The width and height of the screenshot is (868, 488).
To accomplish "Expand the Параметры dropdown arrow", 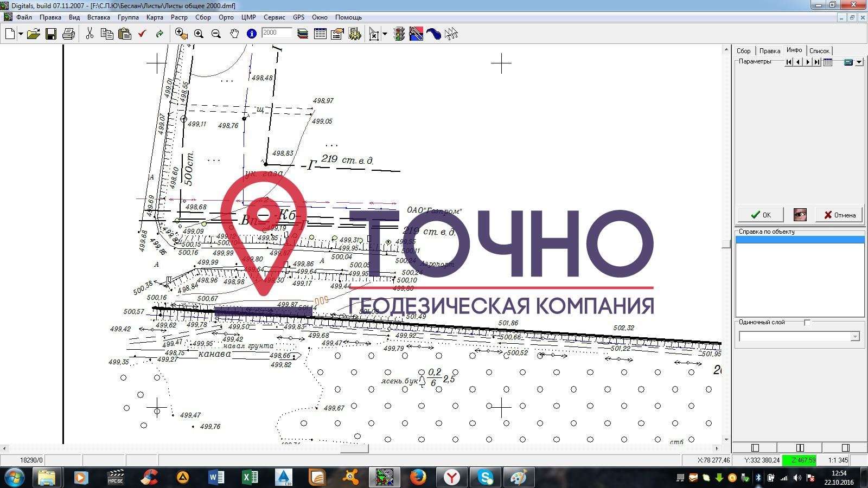I will (x=859, y=62).
